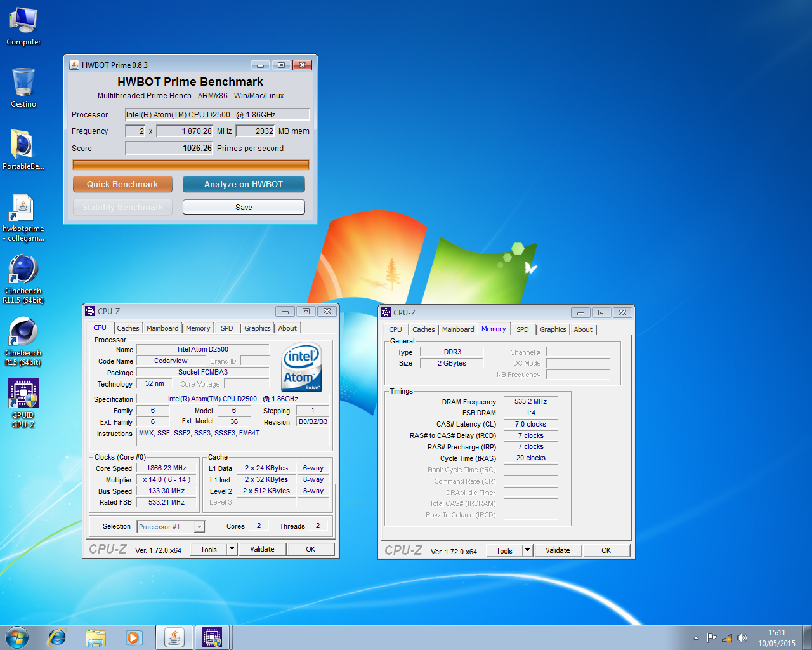Open Windows Media Player from taskbar
The height and width of the screenshot is (650, 812).
click(134, 637)
